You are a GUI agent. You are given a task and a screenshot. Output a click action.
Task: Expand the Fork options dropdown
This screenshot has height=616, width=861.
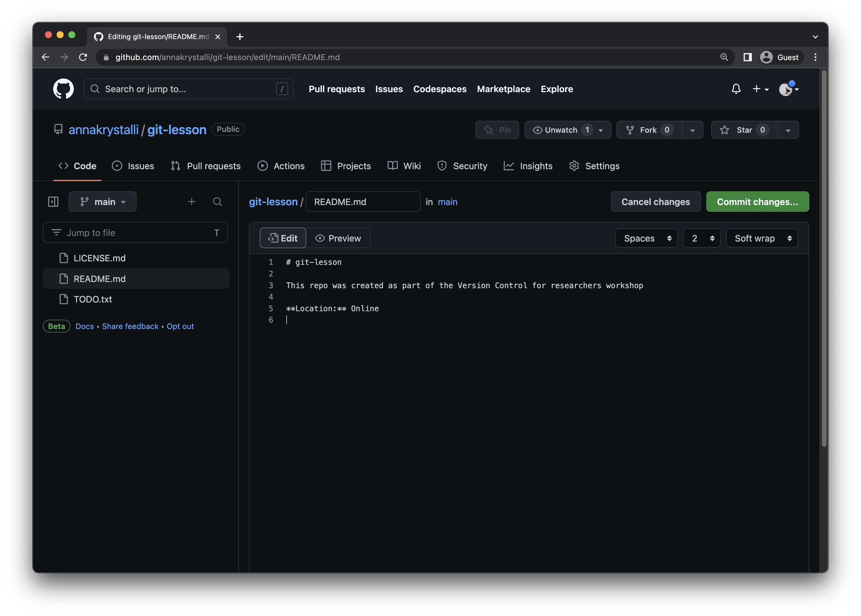(x=692, y=130)
